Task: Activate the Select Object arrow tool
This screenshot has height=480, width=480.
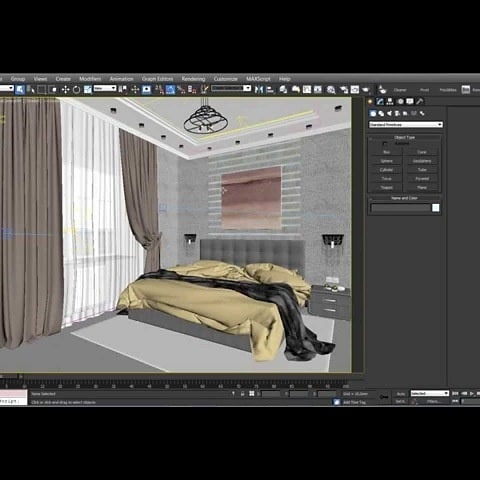Action: tap(20, 89)
